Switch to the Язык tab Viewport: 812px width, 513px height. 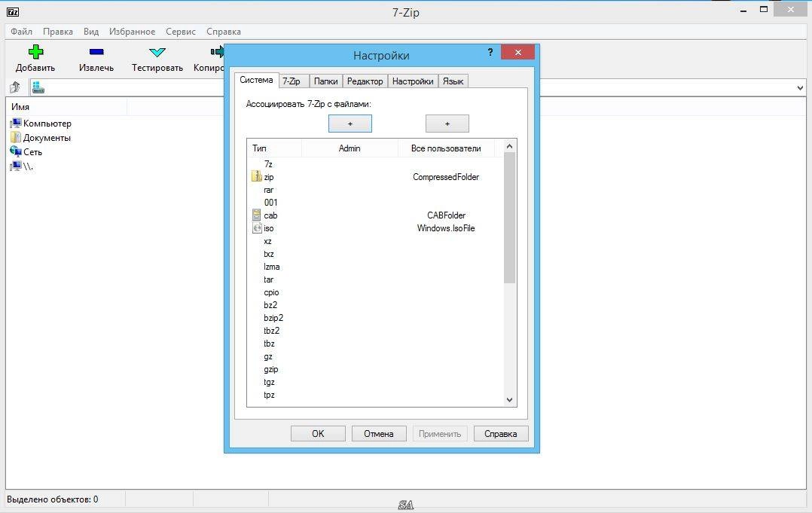click(x=453, y=81)
